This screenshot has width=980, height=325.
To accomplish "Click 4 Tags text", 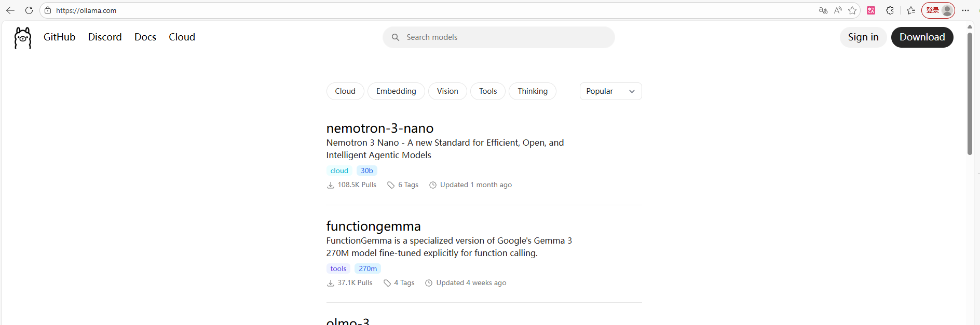I will point(404,282).
